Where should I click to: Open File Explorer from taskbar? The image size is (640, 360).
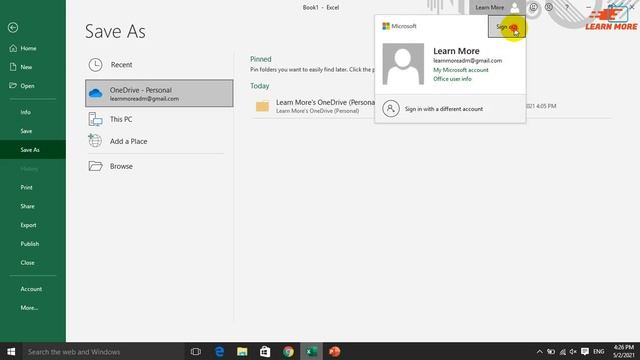[242, 351]
